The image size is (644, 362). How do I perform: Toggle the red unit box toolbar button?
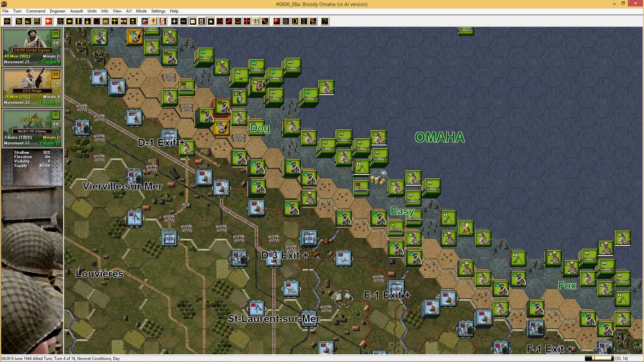coord(202,21)
